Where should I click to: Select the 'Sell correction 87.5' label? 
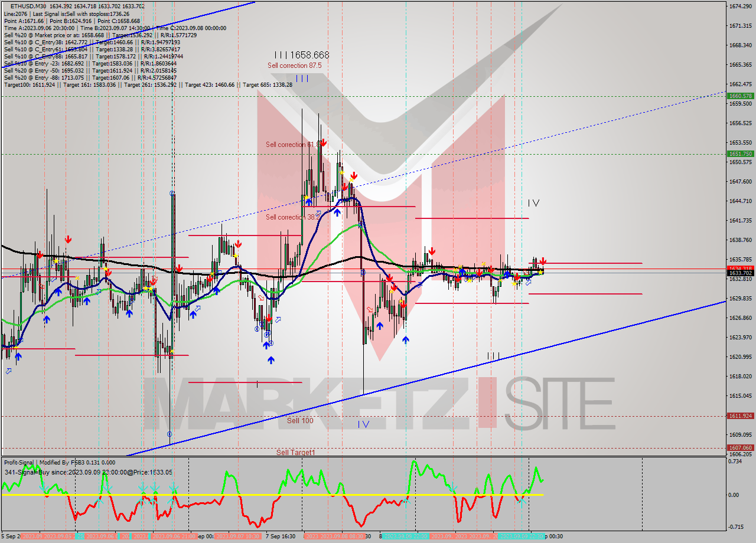295,66
